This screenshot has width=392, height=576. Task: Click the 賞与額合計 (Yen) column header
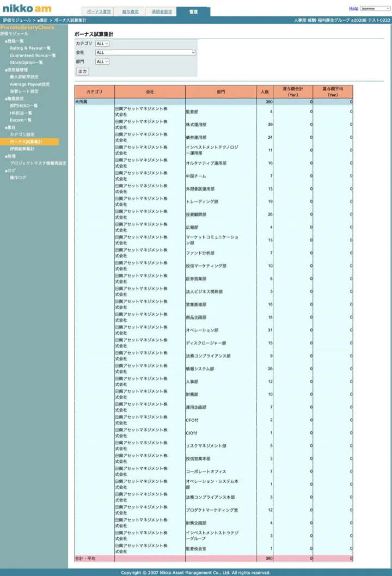(293, 92)
